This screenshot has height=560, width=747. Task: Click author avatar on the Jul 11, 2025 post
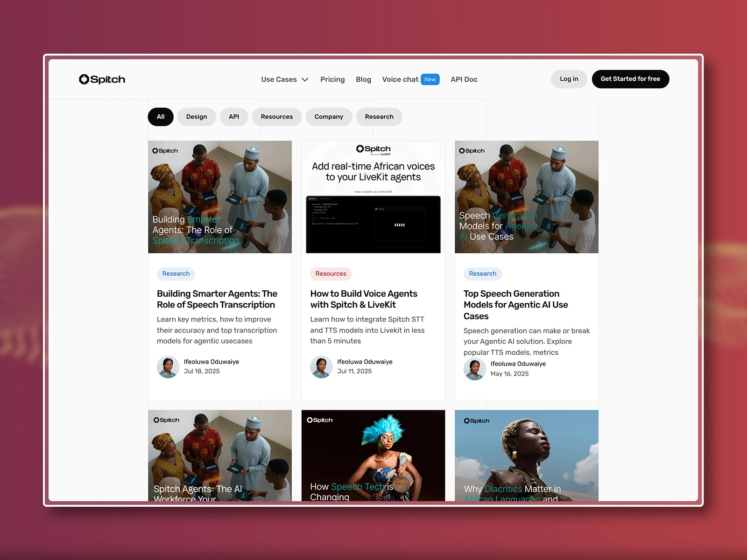coord(322,367)
